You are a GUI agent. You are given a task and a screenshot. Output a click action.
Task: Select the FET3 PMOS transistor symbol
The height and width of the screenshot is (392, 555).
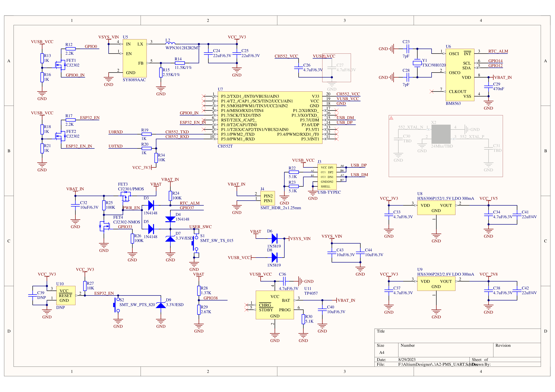(125, 196)
